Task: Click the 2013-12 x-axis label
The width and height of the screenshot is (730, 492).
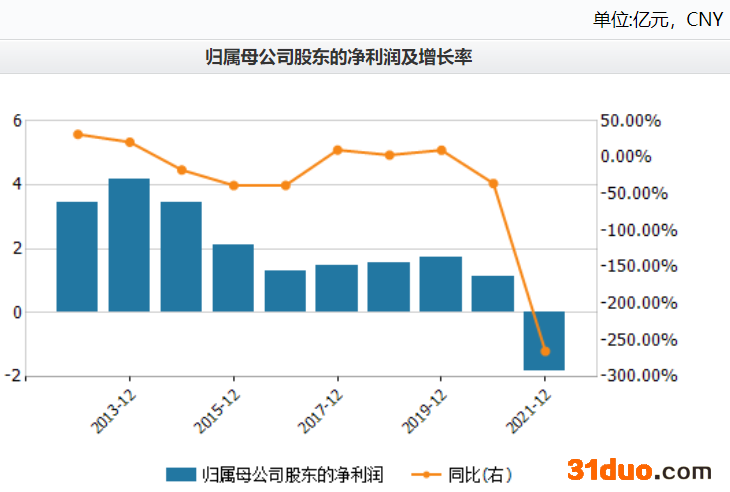Action: 111,408
